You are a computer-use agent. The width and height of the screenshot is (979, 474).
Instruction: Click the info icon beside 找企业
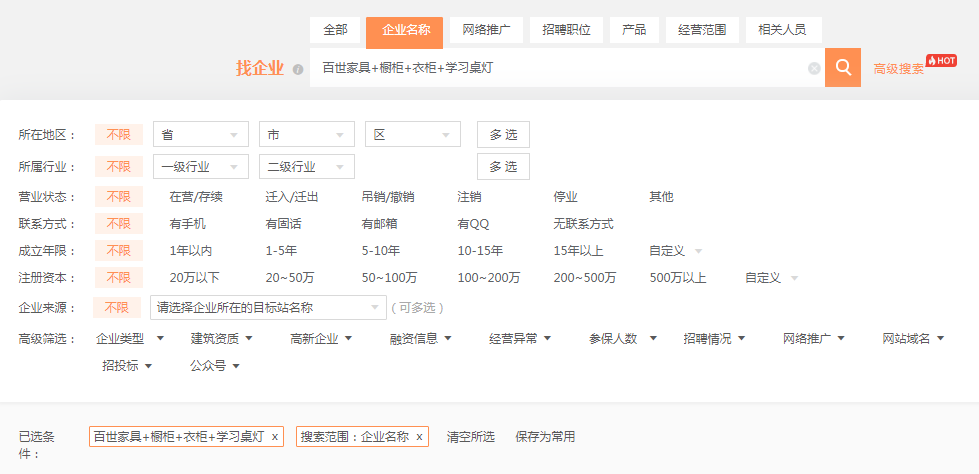point(298,70)
